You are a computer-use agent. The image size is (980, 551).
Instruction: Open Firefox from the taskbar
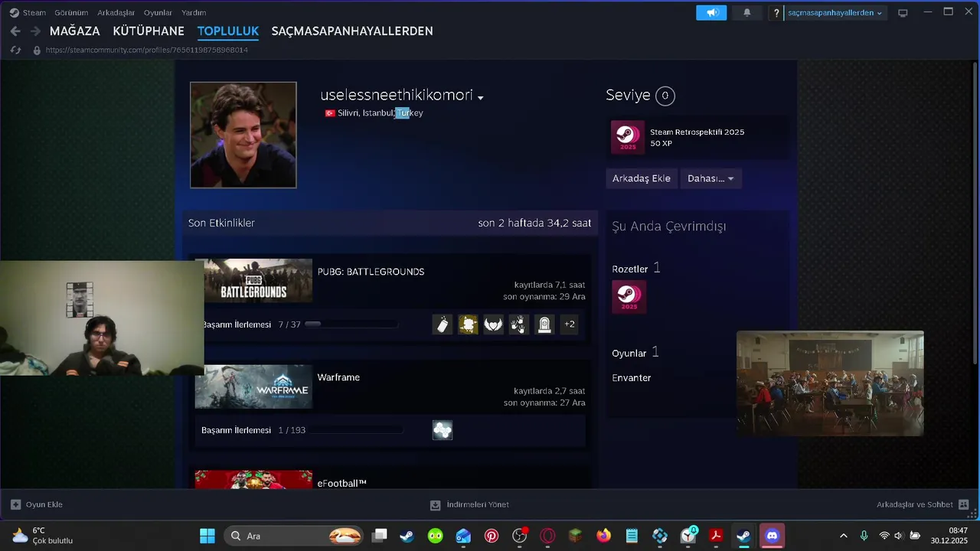(604, 536)
